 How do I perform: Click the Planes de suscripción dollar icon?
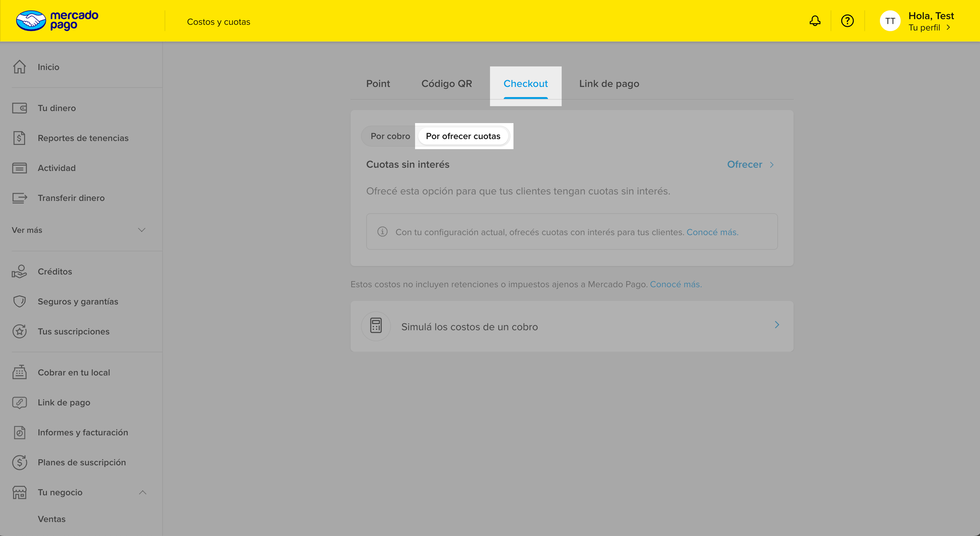click(19, 462)
